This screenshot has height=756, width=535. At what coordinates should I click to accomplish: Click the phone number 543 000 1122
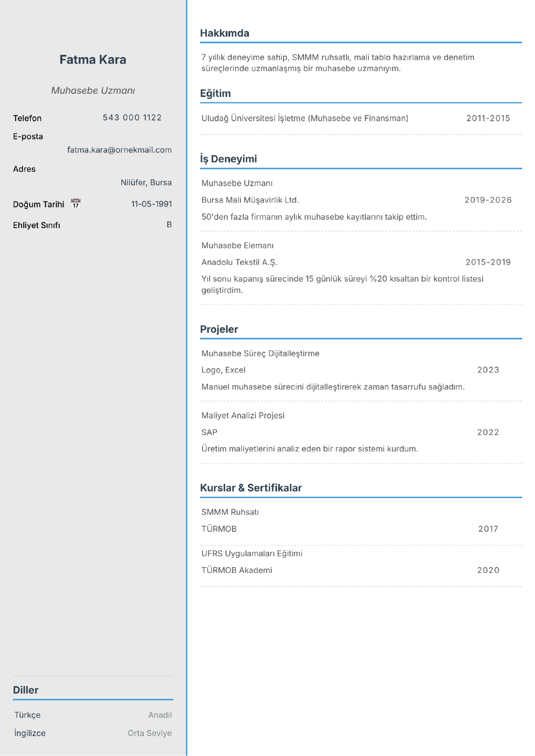coord(132,117)
